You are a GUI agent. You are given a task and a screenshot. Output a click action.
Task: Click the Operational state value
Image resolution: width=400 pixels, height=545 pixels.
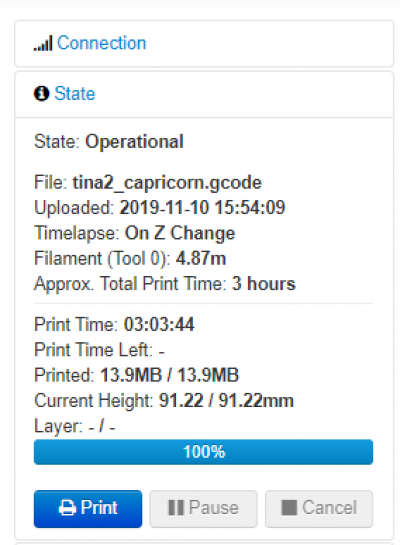click(x=134, y=142)
